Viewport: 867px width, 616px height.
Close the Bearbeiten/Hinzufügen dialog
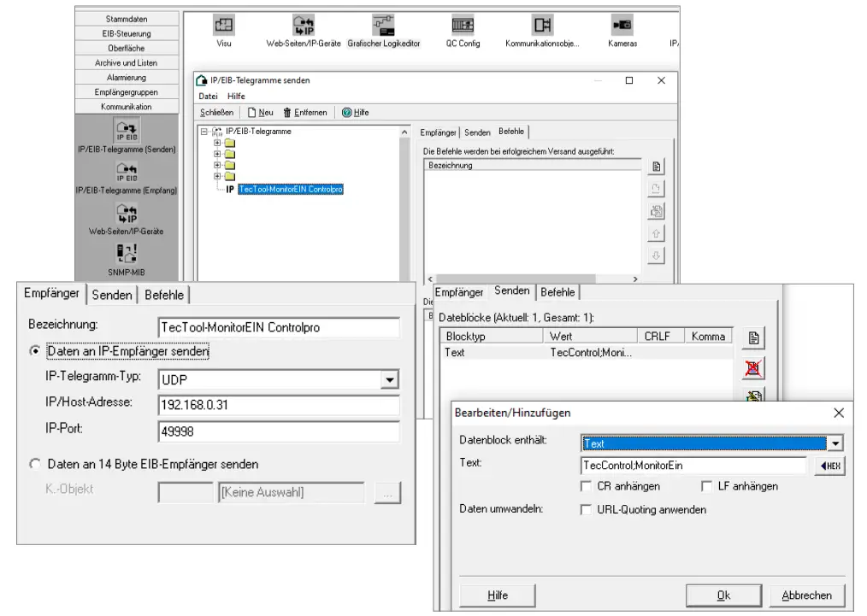click(x=838, y=413)
